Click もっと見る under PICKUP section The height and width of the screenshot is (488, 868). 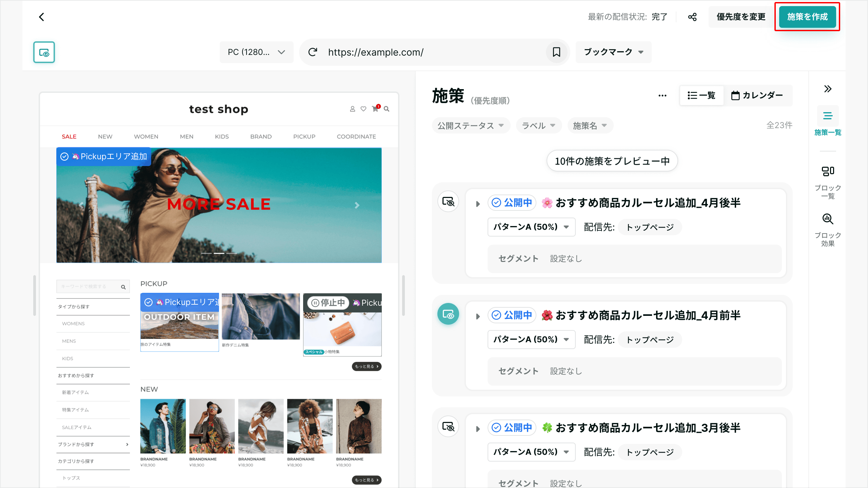point(367,366)
